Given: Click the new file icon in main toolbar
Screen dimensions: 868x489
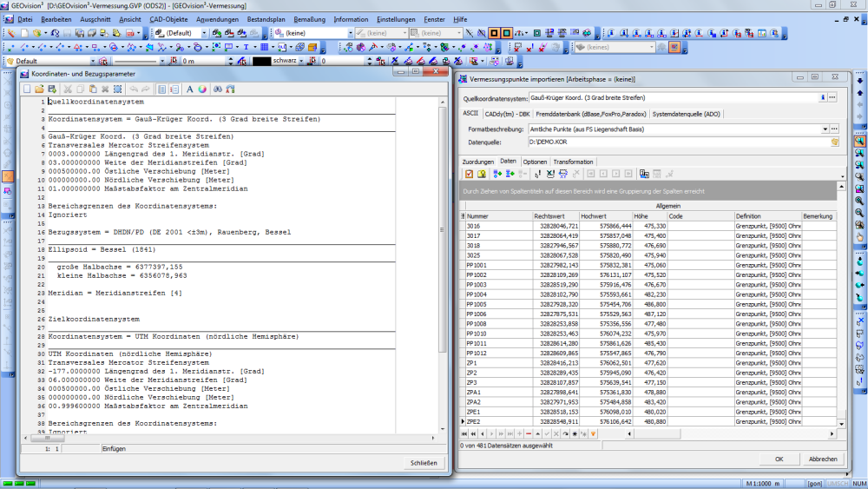Looking at the screenshot, I should click(x=24, y=33).
